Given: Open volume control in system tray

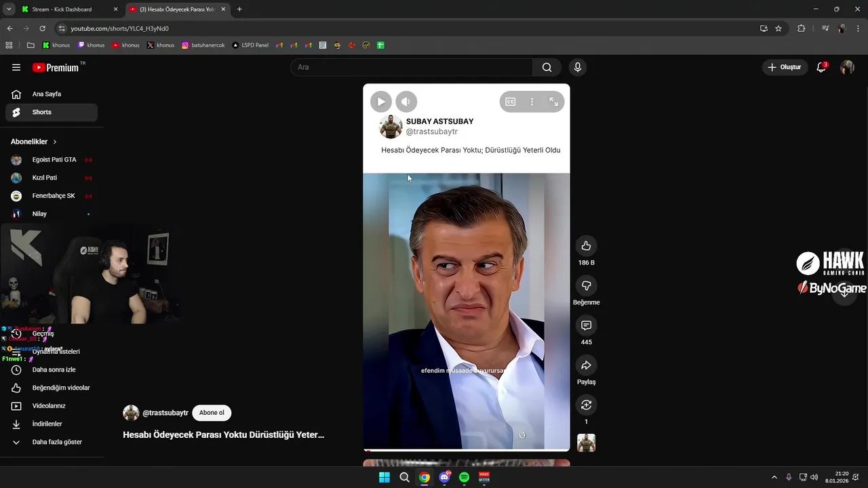Looking at the screenshot, I should 814,477.
